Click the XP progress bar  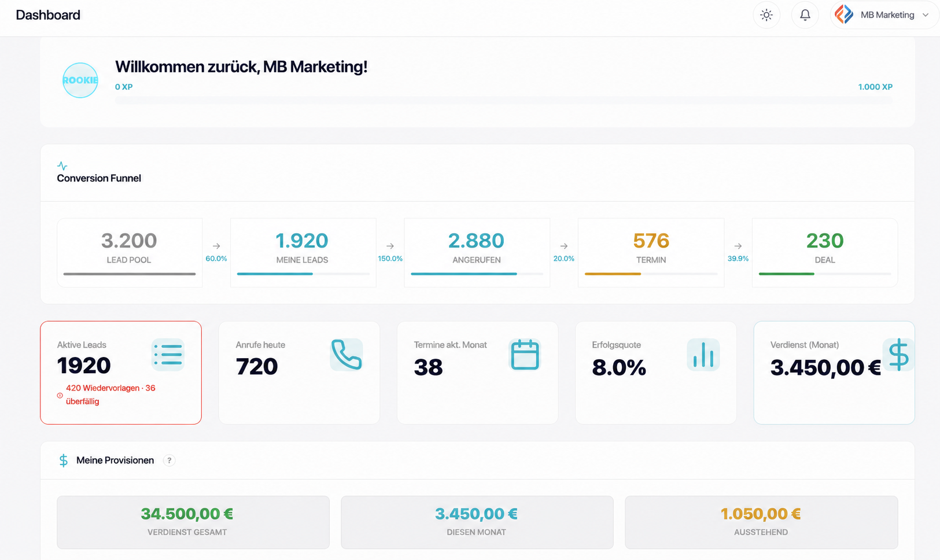tap(504, 100)
